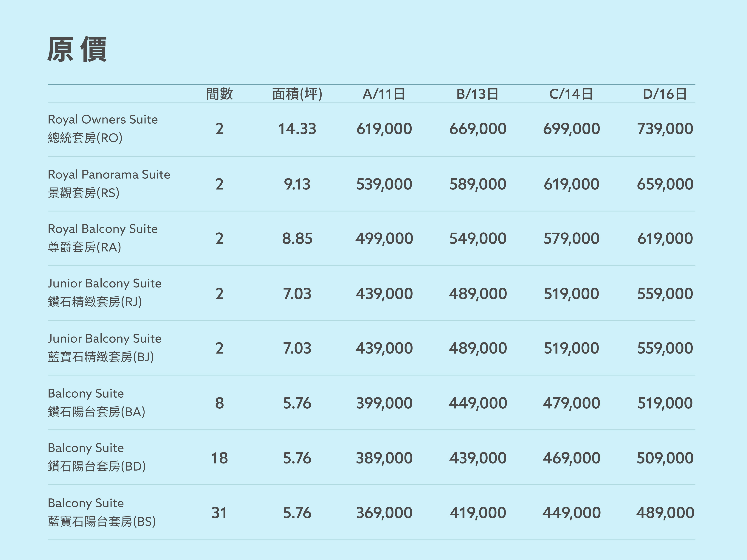Click the 31 room count cell
Image resolution: width=747 pixels, height=560 pixels.
pos(219,513)
